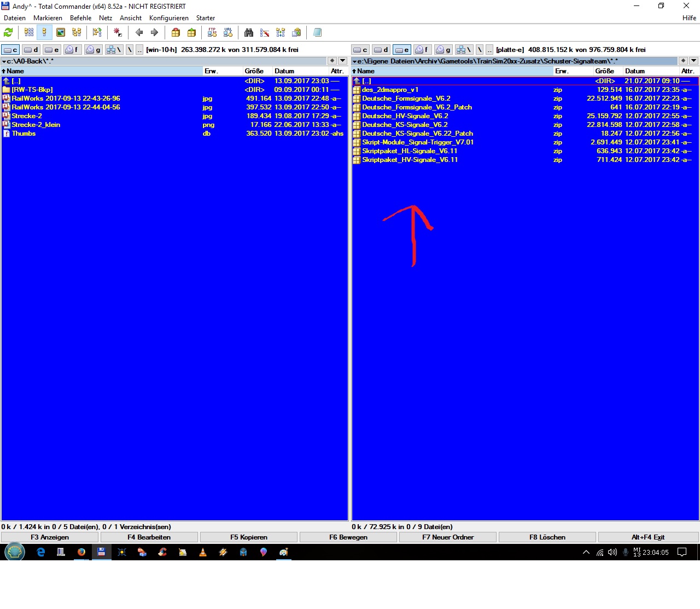Select drive e in right panel
The height and width of the screenshot is (609, 700).
pos(402,50)
